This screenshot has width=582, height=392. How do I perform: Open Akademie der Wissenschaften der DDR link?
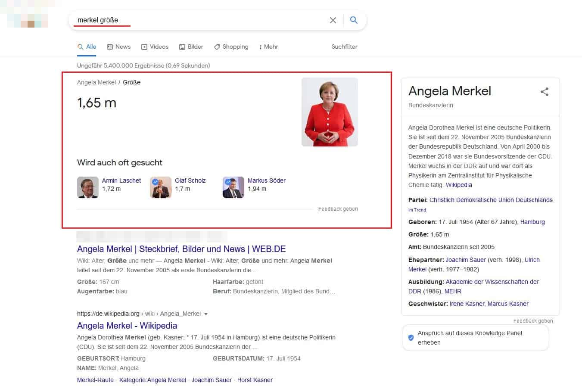[474, 286]
